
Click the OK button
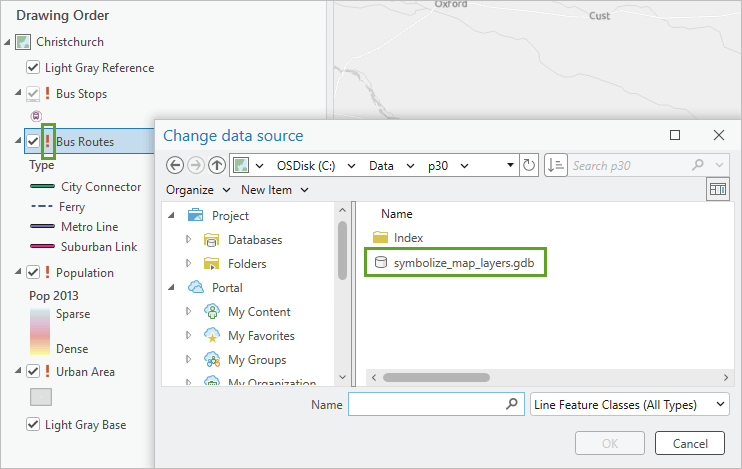pyautogui.click(x=610, y=443)
